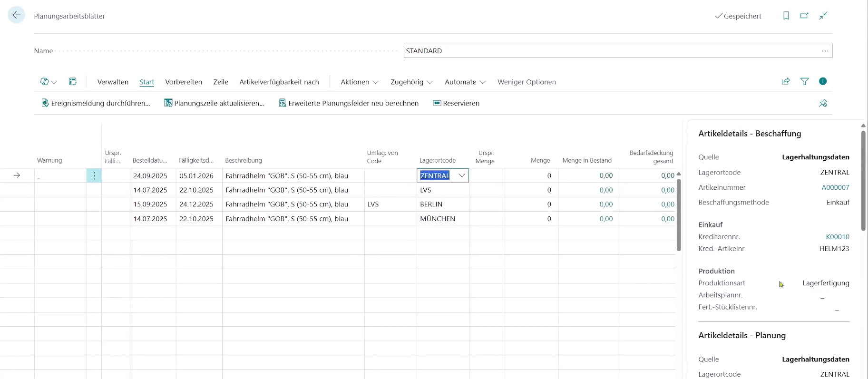Open the Verwalten tab
The height and width of the screenshot is (379, 868).
coord(113,82)
